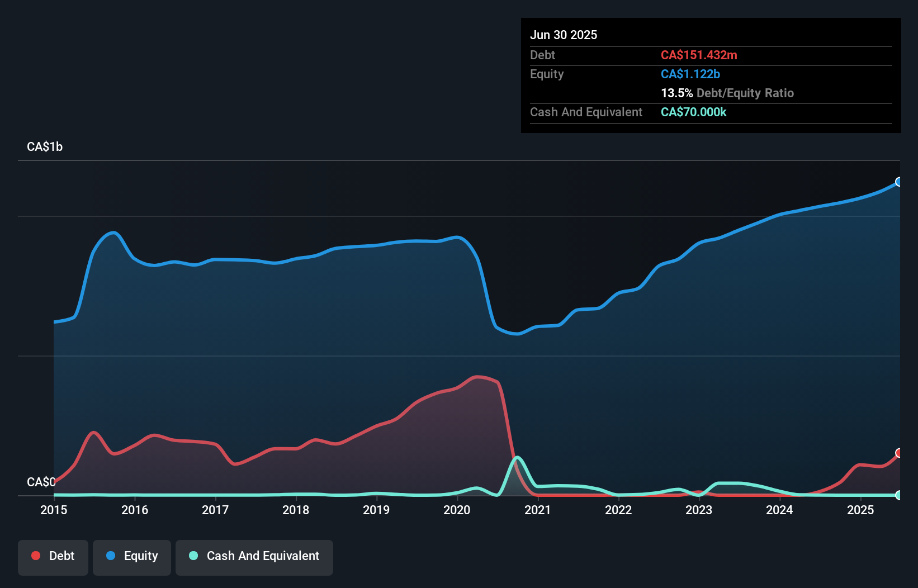
Task: Toggle the Cash And Equivalent series visibility
Action: 254,557
